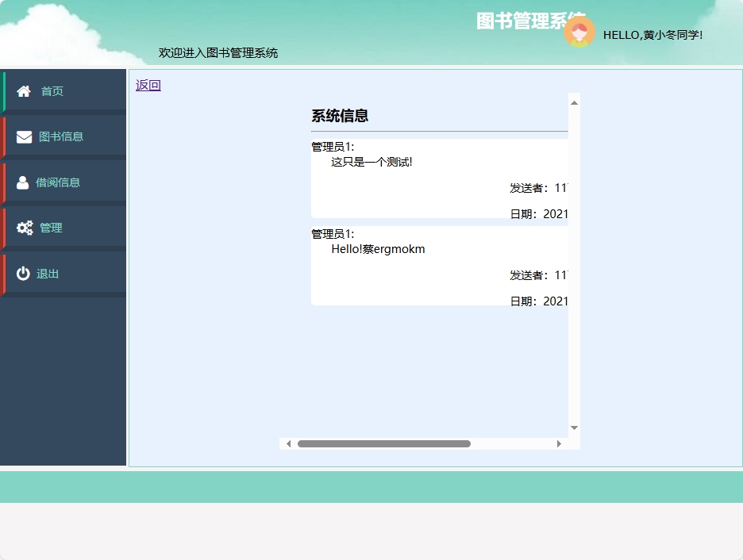
Task: Click the user avatar beside the HELLO greeting
Action: (x=579, y=33)
